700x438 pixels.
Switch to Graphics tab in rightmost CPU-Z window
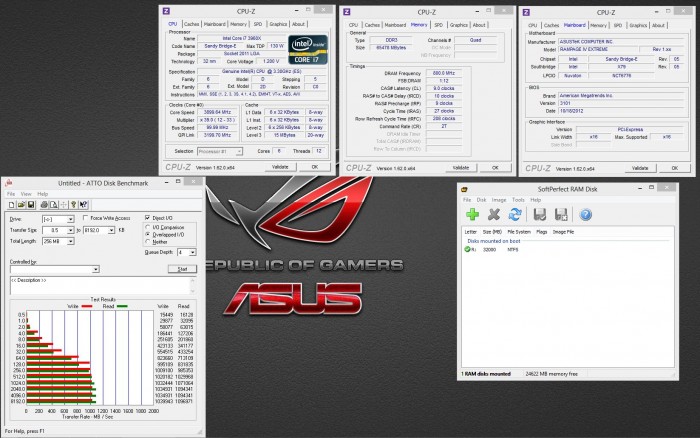coord(638,25)
